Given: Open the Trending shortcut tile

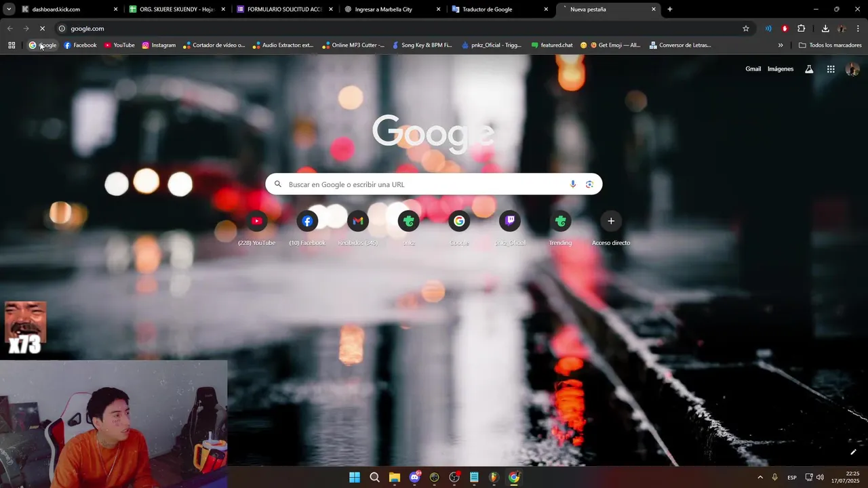Looking at the screenshot, I should pyautogui.click(x=560, y=228).
